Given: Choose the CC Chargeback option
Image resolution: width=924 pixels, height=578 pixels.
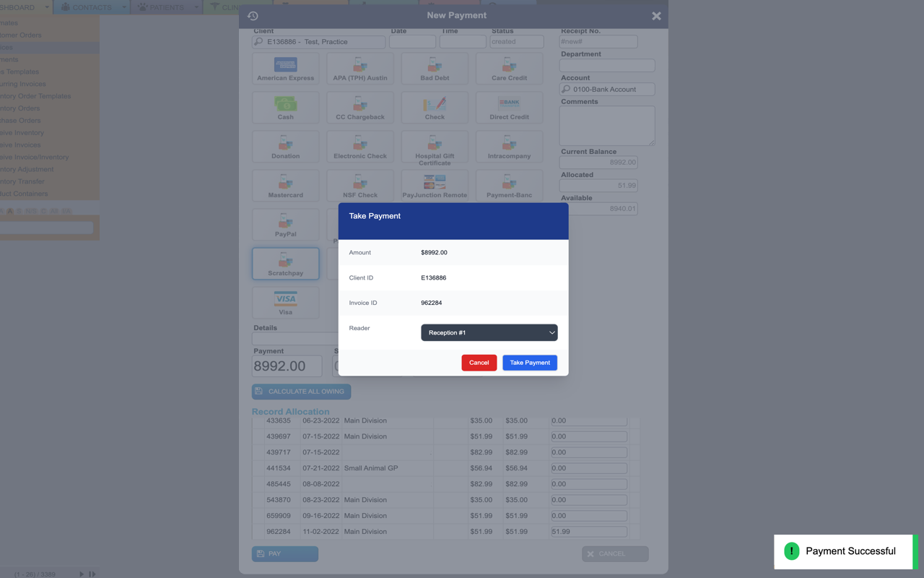Looking at the screenshot, I should 360,108.
